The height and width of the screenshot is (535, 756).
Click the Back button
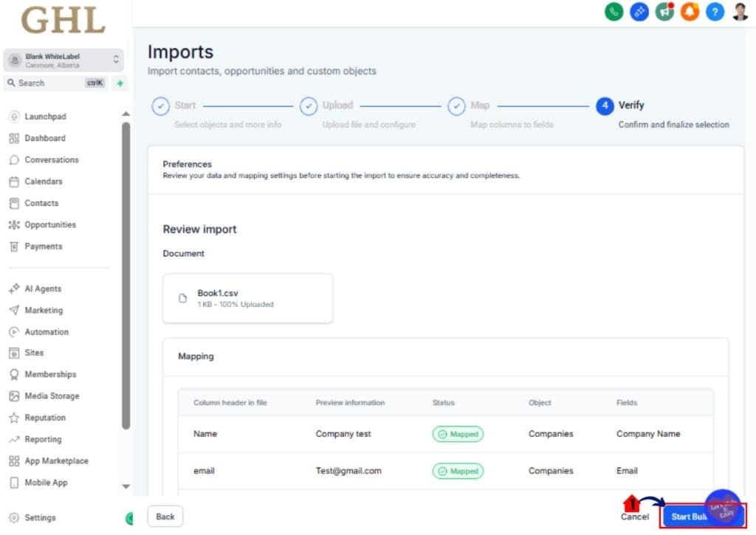pyautogui.click(x=165, y=516)
